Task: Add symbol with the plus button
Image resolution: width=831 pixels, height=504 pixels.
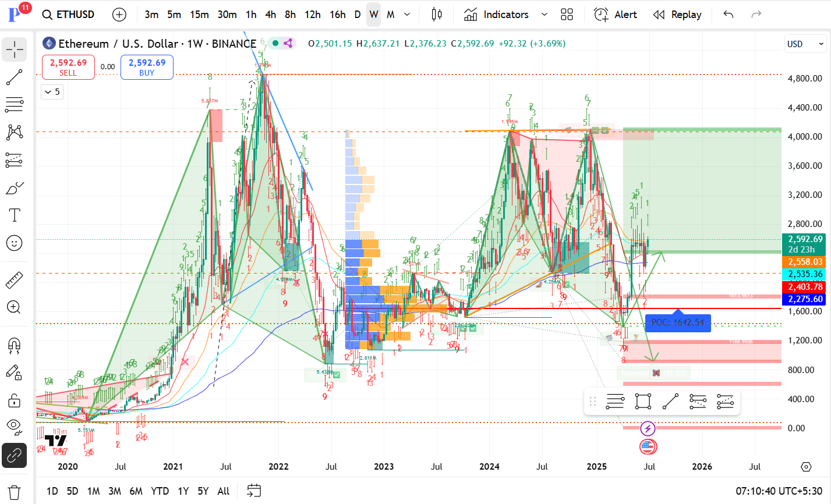Action: tap(119, 15)
